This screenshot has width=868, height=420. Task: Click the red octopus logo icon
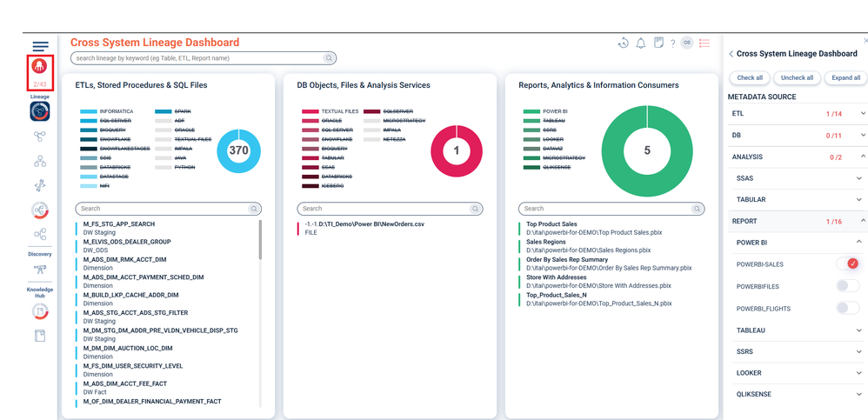39,66
